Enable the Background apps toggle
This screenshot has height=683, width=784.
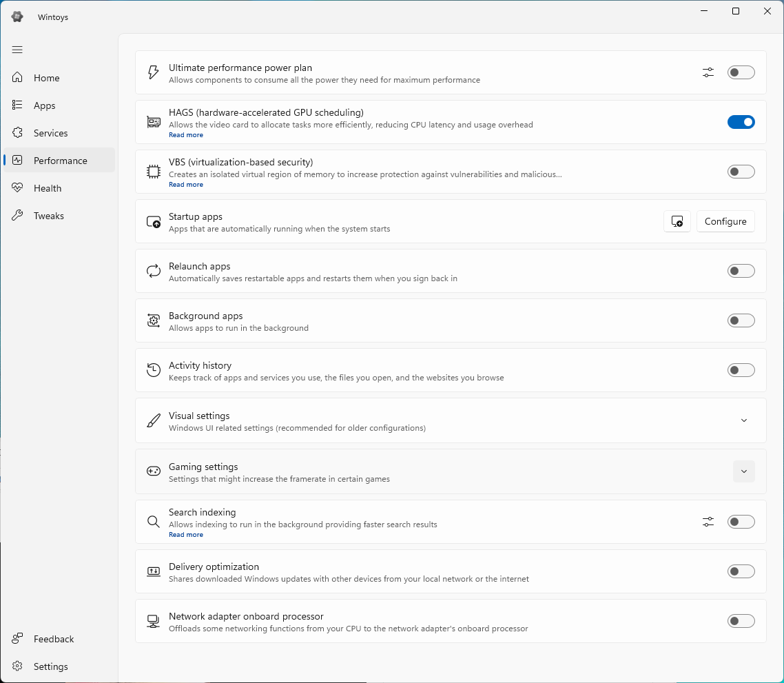pos(741,320)
